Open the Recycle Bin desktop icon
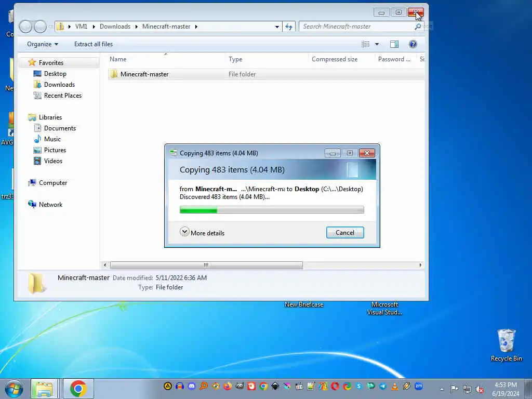Viewport: 532px width, 399px height. [x=506, y=345]
